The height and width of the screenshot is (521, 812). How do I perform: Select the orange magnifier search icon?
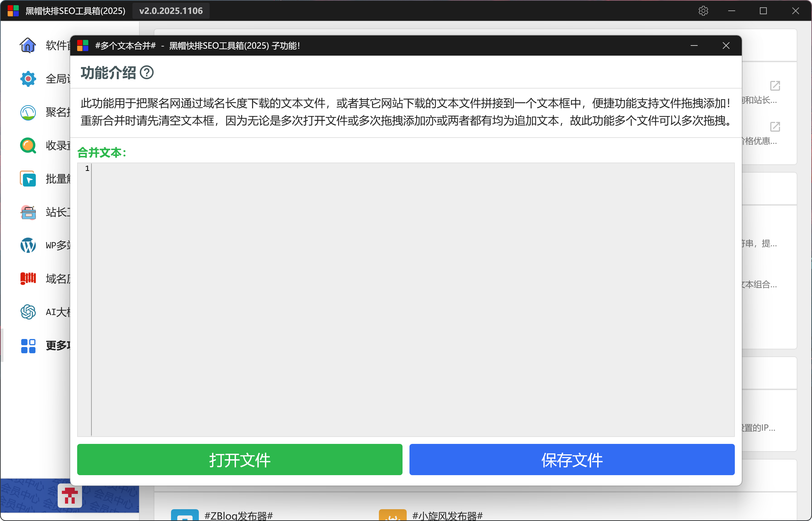pyautogui.click(x=28, y=146)
